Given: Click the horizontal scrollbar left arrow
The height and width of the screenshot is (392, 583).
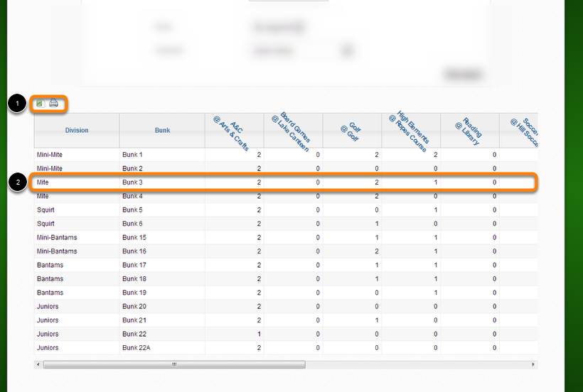Looking at the screenshot, I should tap(38, 364).
